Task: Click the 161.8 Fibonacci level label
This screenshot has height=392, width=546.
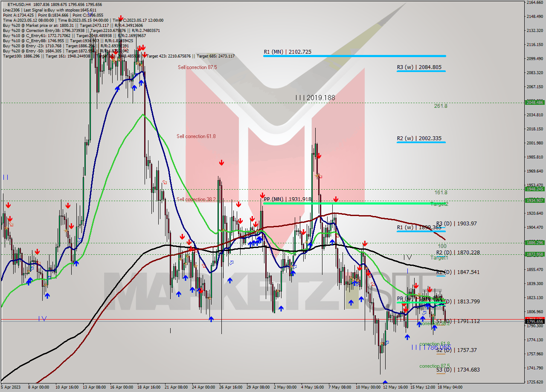Action: [x=441, y=193]
